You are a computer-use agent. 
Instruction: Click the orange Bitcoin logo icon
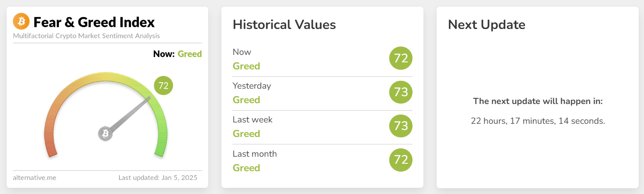tap(21, 21)
